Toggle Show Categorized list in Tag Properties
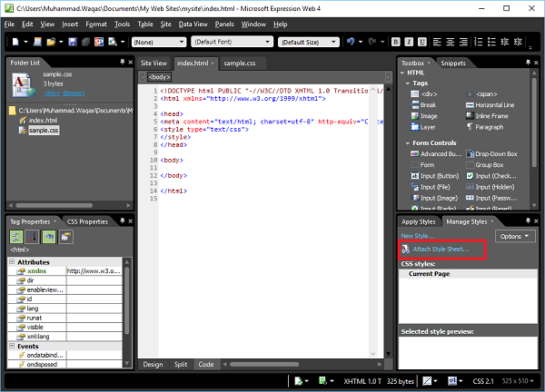Screen dimensions: 545x392 [x=17, y=238]
